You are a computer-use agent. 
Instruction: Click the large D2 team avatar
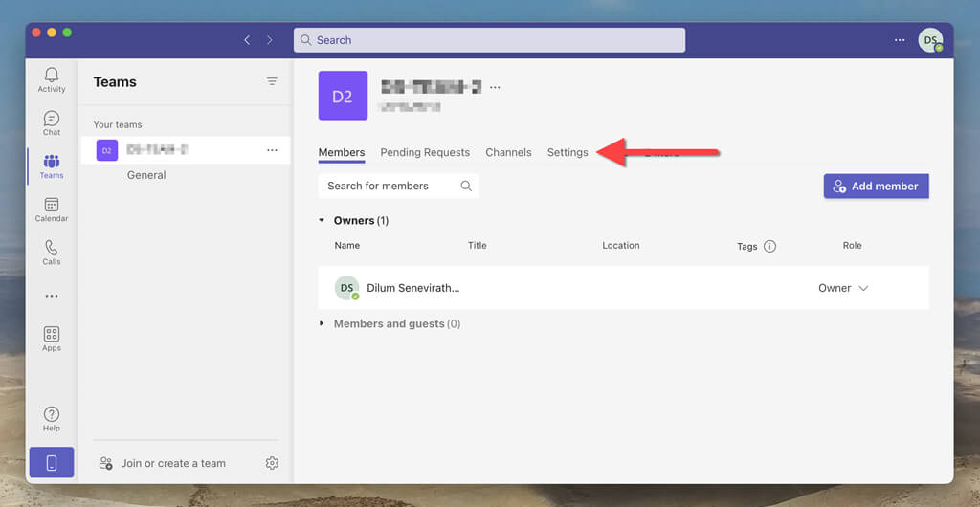click(343, 96)
